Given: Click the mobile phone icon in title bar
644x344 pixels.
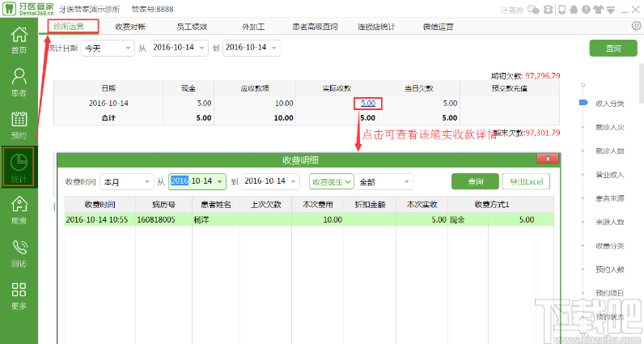Looking at the screenshot, I should [x=562, y=9].
